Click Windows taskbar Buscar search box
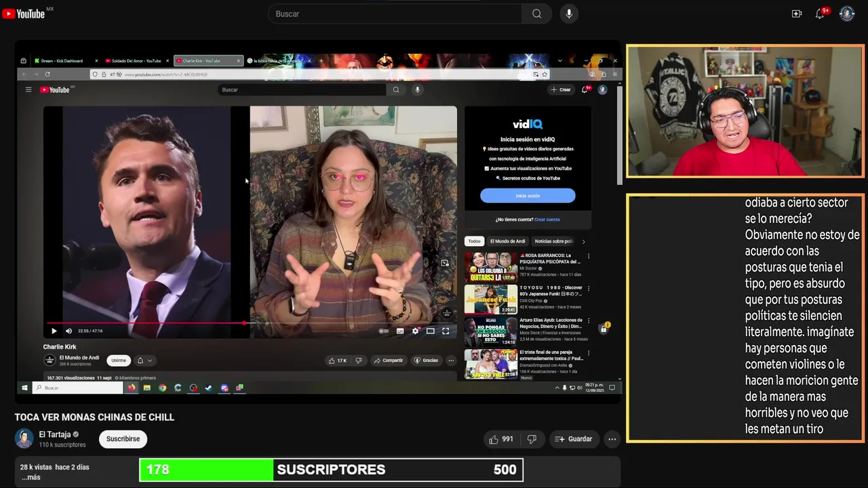The height and width of the screenshot is (488, 868). (x=77, y=388)
